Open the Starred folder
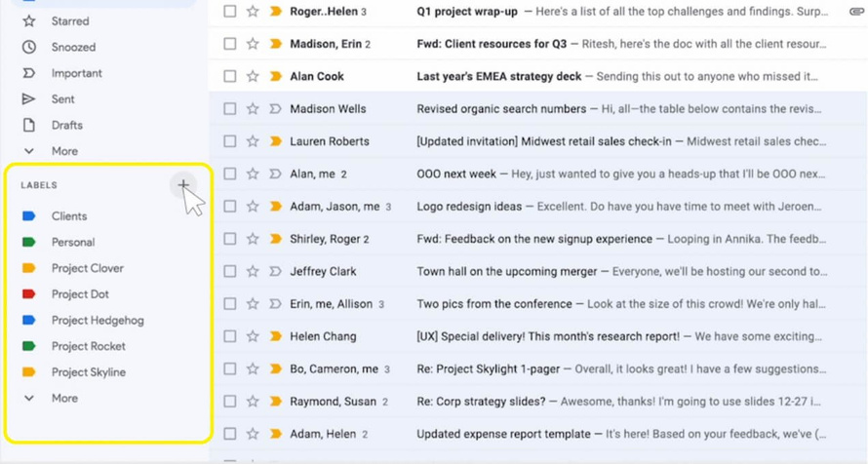The width and height of the screenshot is (868, 464). 69,20
